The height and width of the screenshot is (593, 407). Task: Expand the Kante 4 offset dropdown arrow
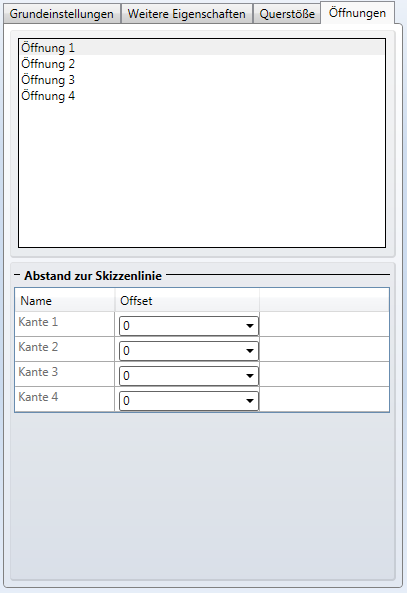click(x=250, y=401)
